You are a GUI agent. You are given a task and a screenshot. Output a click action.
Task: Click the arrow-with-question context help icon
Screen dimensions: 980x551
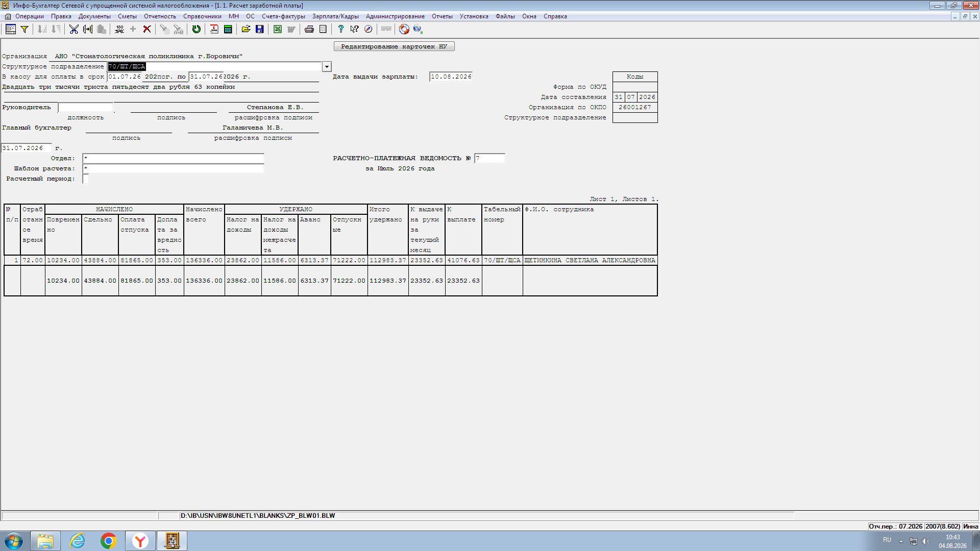355,29
